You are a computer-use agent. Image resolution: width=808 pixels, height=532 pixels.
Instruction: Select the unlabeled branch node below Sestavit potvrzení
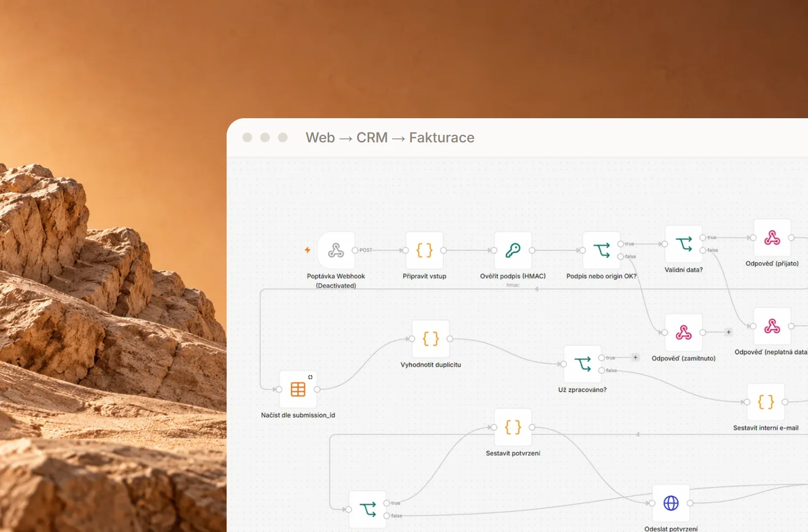tap(368, 509)
